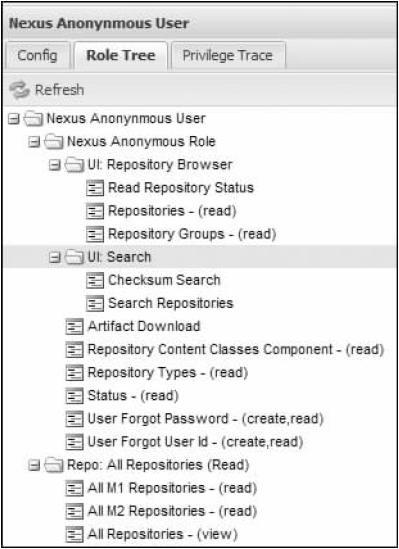Open the Privilege Trace tab
This screenshot has width=399, height=549.
coord(228,56)
